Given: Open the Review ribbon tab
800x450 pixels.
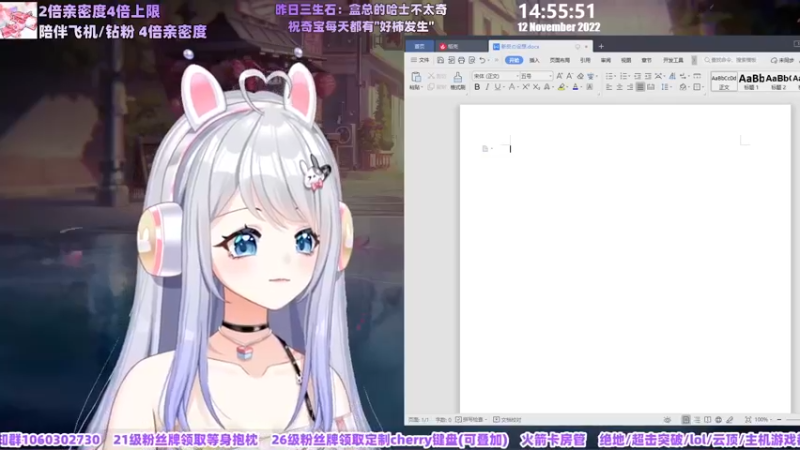Looking at the screenshot, I should point(606,60).
